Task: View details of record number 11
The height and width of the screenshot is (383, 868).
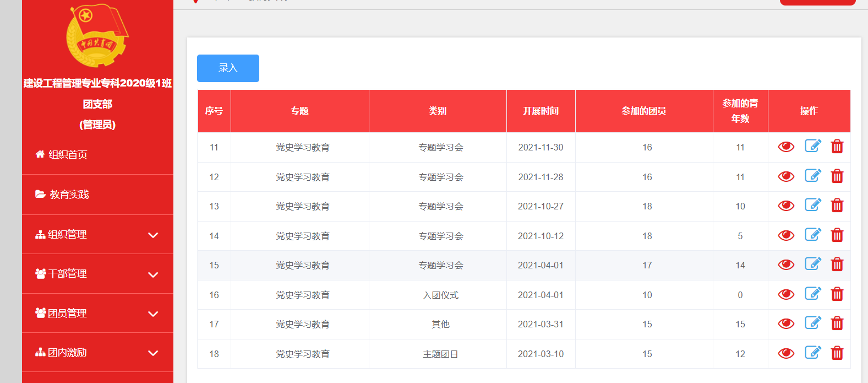Action: click(x=785, y=147)
